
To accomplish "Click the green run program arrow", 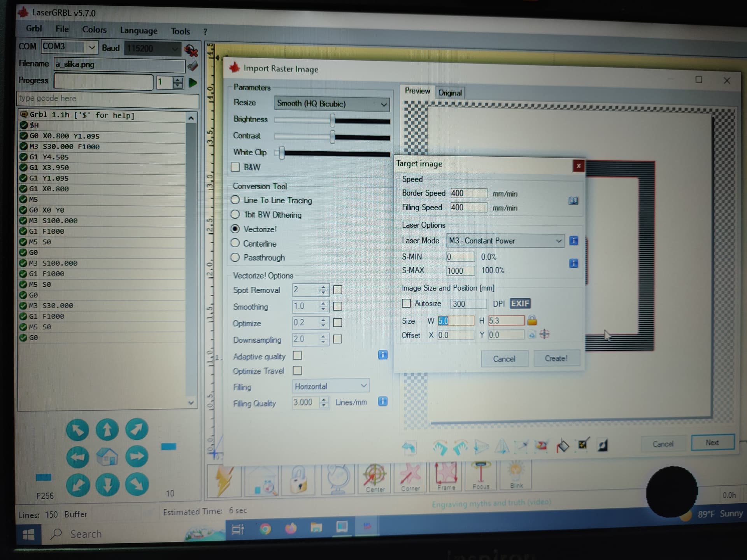I will click(x=193, y=82).
